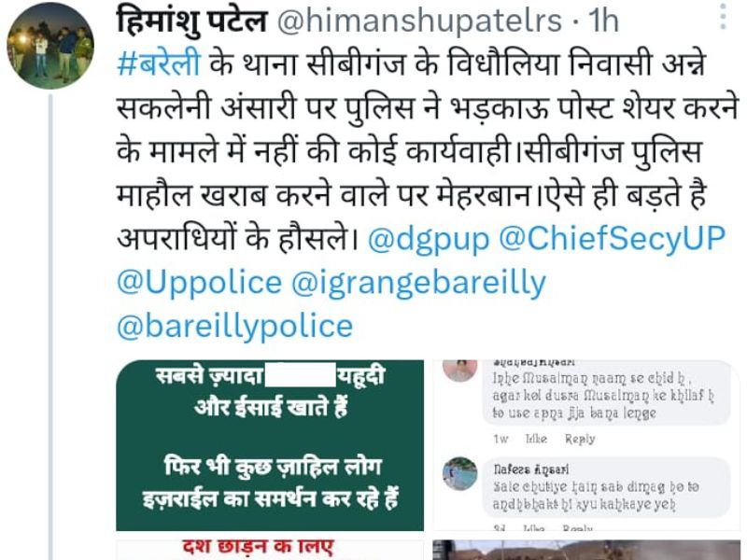Viewport: 747px width, 560px height.
Task: Open himanshupatelrs profile picture
Action: coord(50,46)
